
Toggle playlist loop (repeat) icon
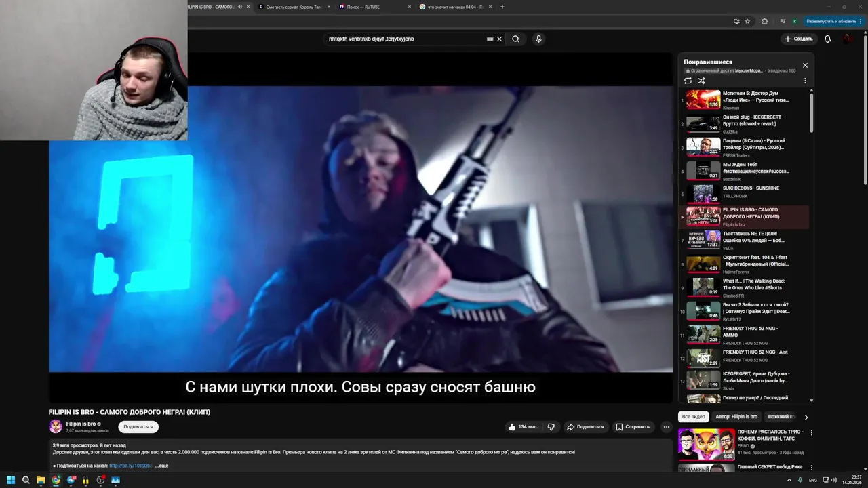coord(688,81)
